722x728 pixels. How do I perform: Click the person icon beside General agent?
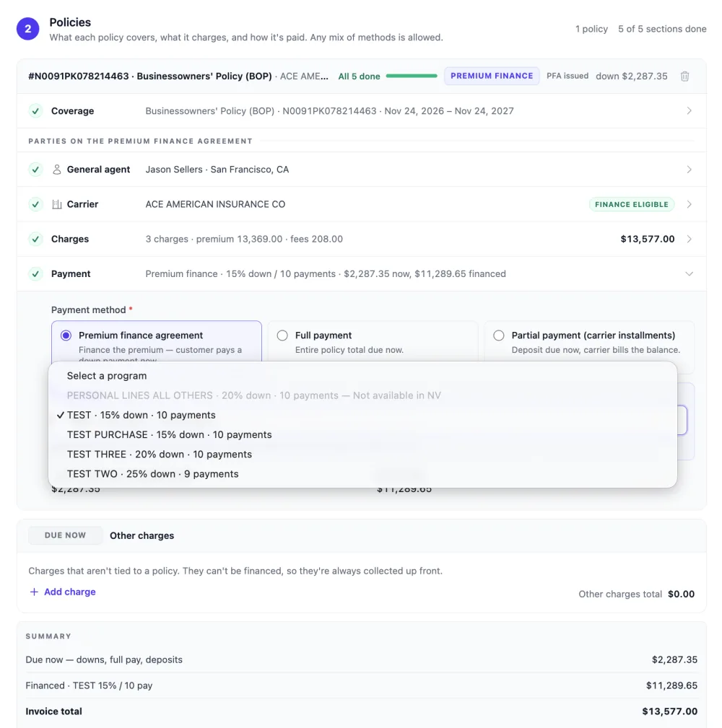[57, 170]
